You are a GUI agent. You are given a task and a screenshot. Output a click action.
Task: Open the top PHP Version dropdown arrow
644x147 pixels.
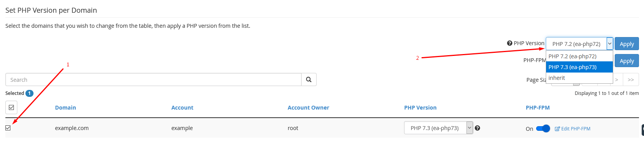coord(610,44)
